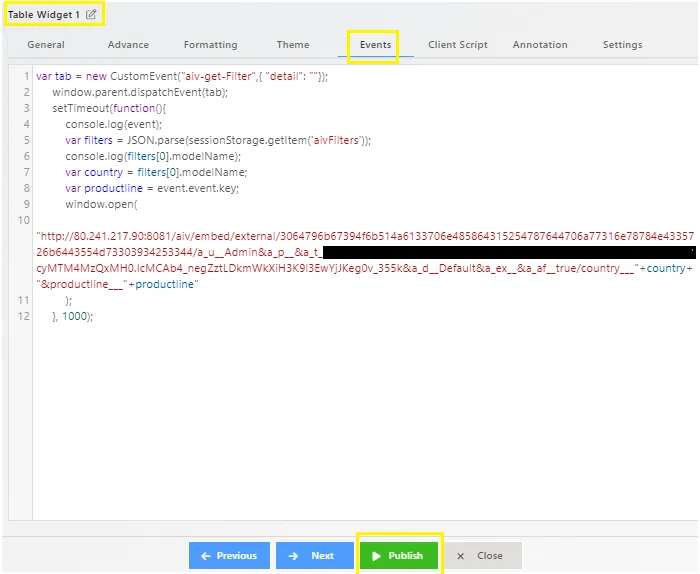
Task: Click the Next button
Action: (315, 556)
